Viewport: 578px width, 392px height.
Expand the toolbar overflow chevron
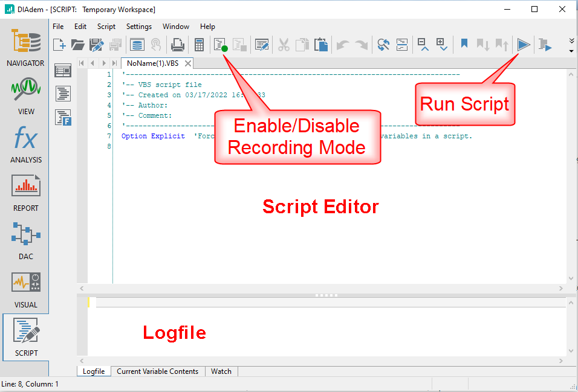571,41
